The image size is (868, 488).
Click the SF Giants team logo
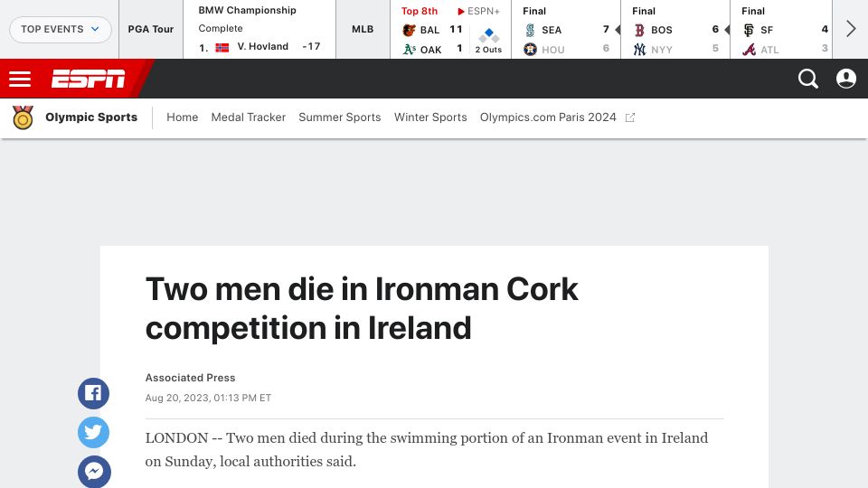[749, 30]
